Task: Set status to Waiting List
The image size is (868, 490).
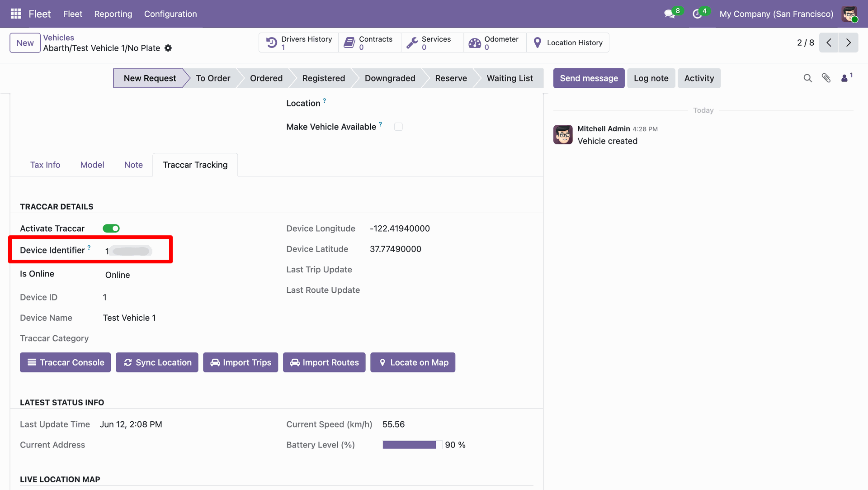Action: click(510, 78)
